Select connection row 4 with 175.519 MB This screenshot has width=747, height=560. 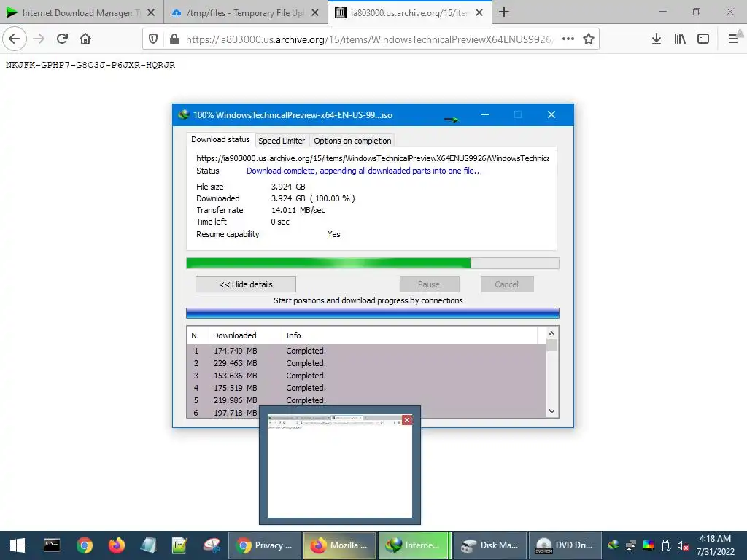(366, 388)
